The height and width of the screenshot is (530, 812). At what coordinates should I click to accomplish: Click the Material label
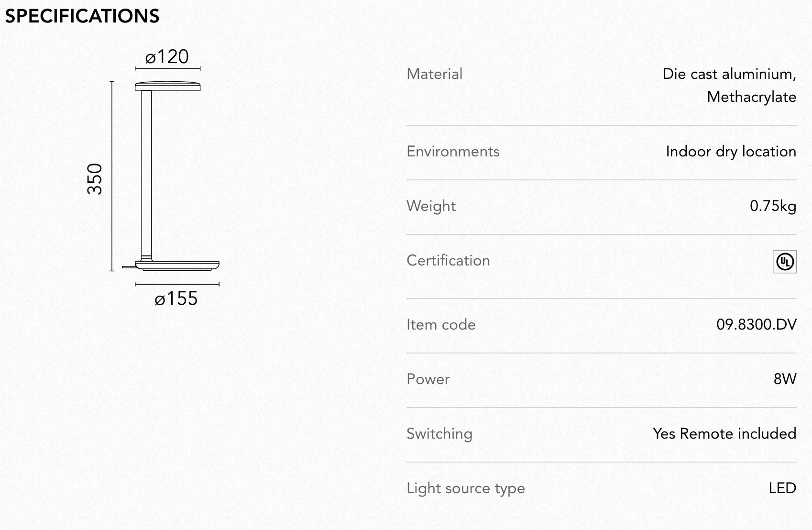(434, 74)
